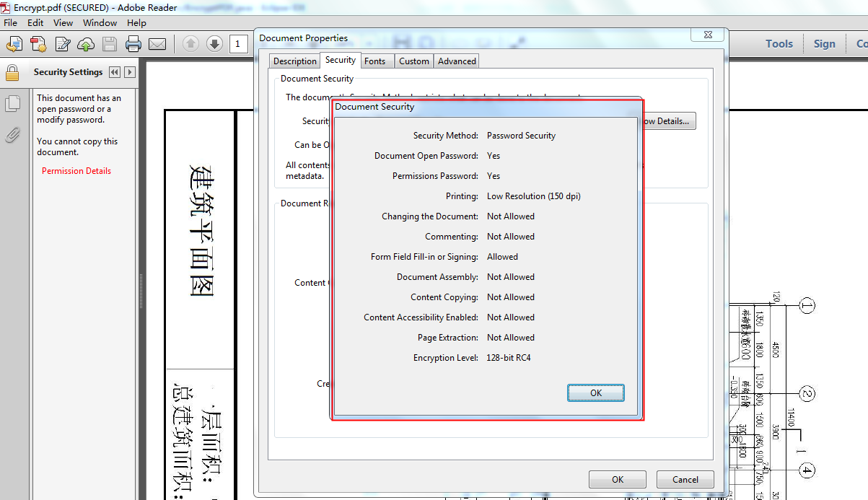Switch to the Advanced tab
Screen dimensions: 868x500
tap(457, 61)
